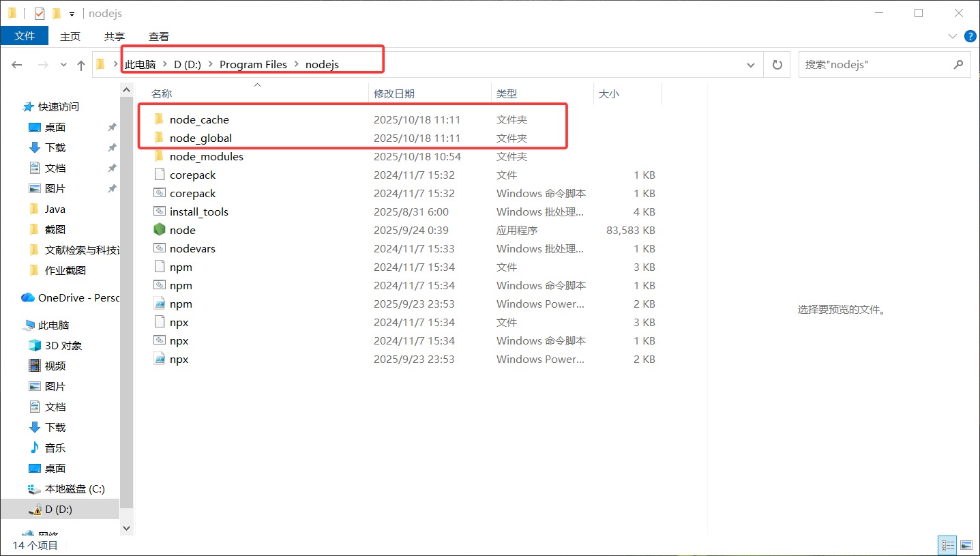Sort by the 名称 column header

click(x=162, y=93)
